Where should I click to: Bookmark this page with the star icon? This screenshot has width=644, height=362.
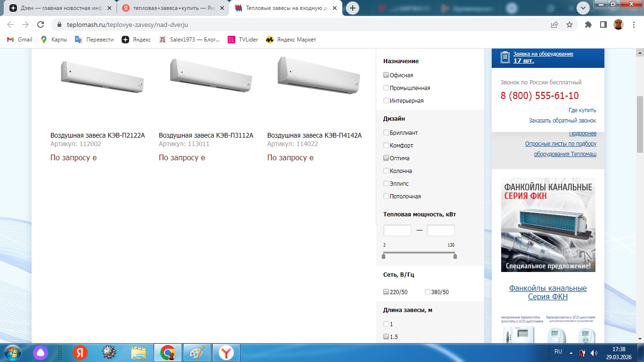[x=570, y=25]
